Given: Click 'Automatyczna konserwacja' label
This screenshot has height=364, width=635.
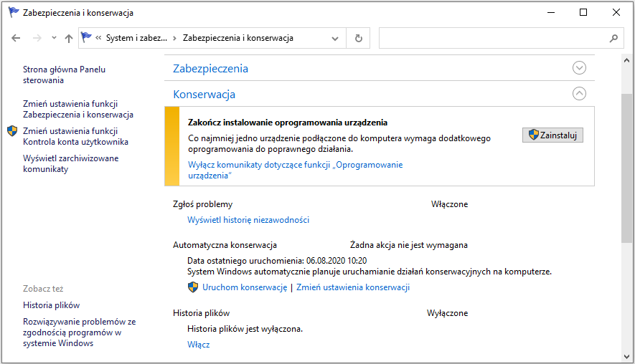Looking at the screenshot, I should [225, 245].
